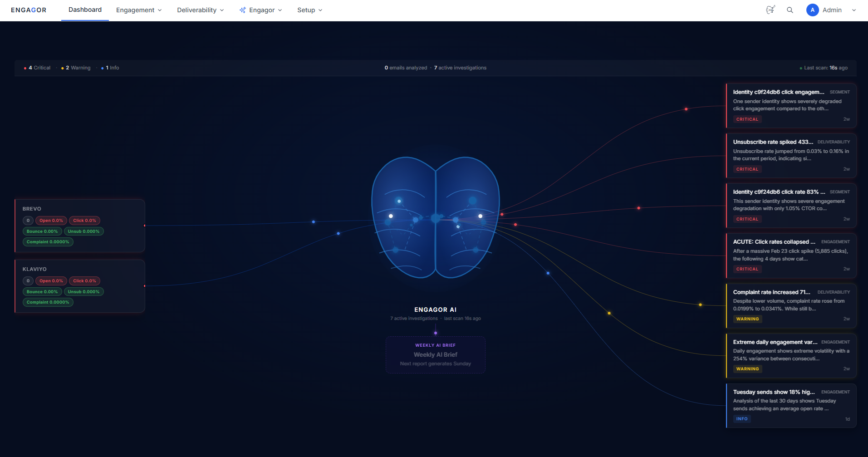
Task: Click the Complaint 0.0000% badge in BREVO
Action: [48, 242]
